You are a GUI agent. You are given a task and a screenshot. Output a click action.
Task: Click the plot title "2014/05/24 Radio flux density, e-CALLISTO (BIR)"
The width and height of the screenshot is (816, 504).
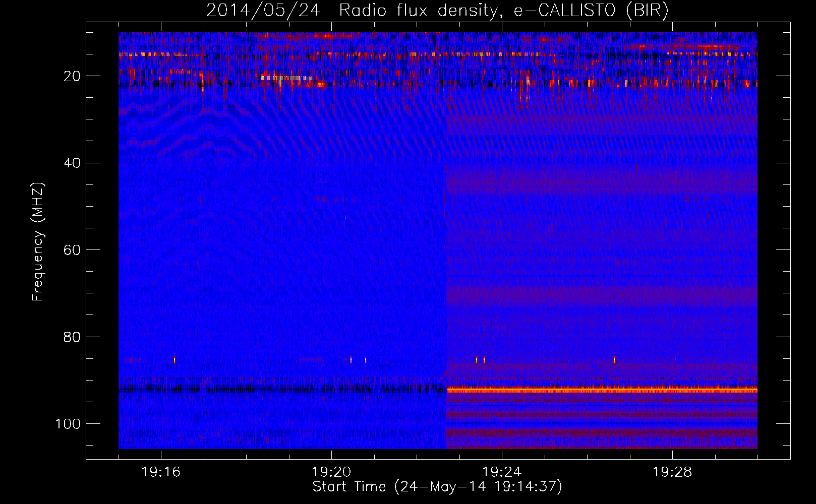pos(437,10)
